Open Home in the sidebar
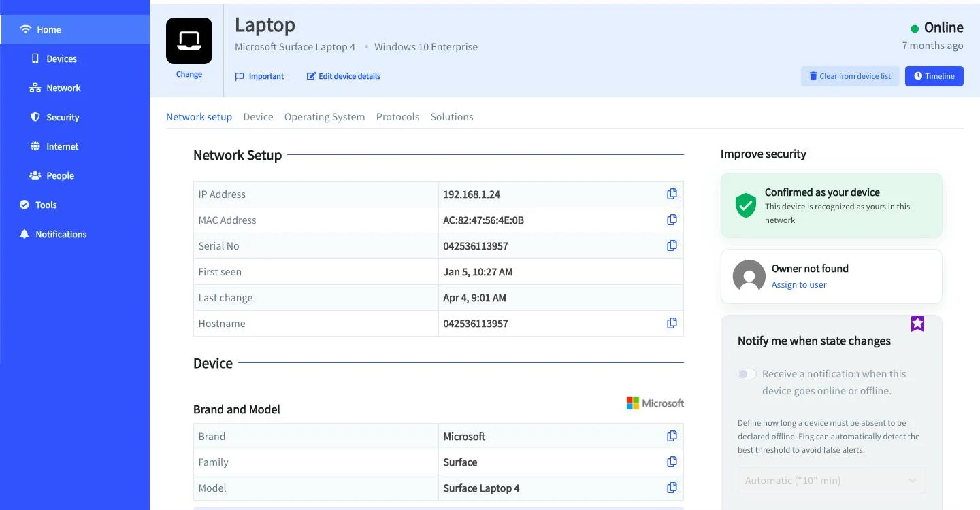The image size is (980, 510). coord(75,29)
